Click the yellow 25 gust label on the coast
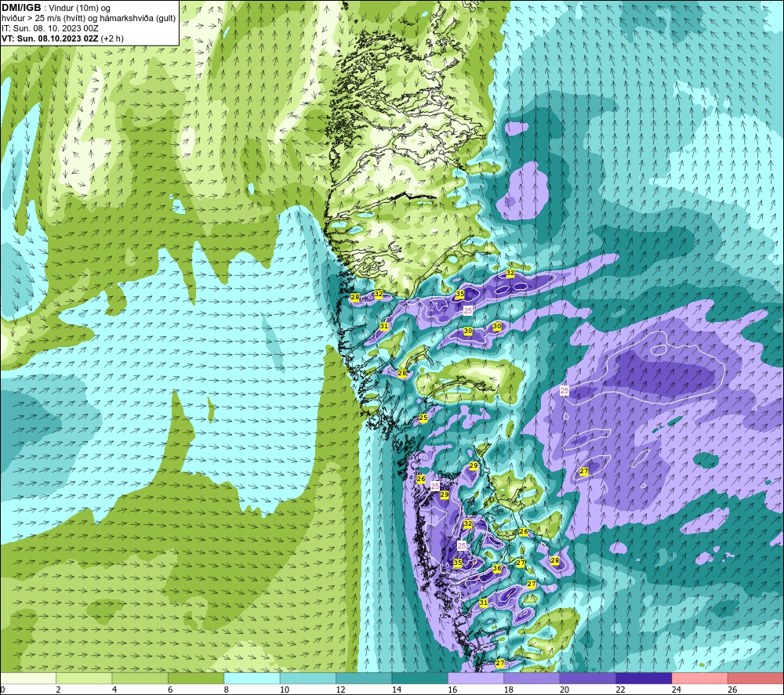This screenshot has height=695, width=784. [x=423, y=418]
